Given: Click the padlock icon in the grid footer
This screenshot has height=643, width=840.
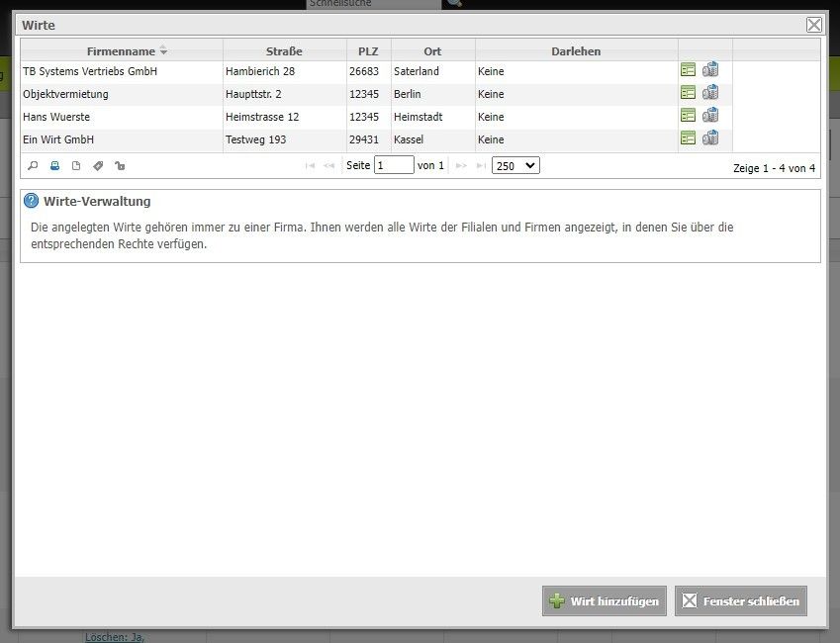Looking at the screenshot, I should pos(120,166).
